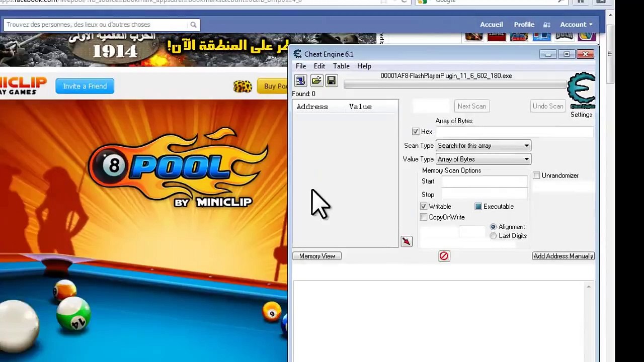Expand the Facebook Account menu
The height and width of the screenshot is (362, 644).
click(x=576, y=25)
